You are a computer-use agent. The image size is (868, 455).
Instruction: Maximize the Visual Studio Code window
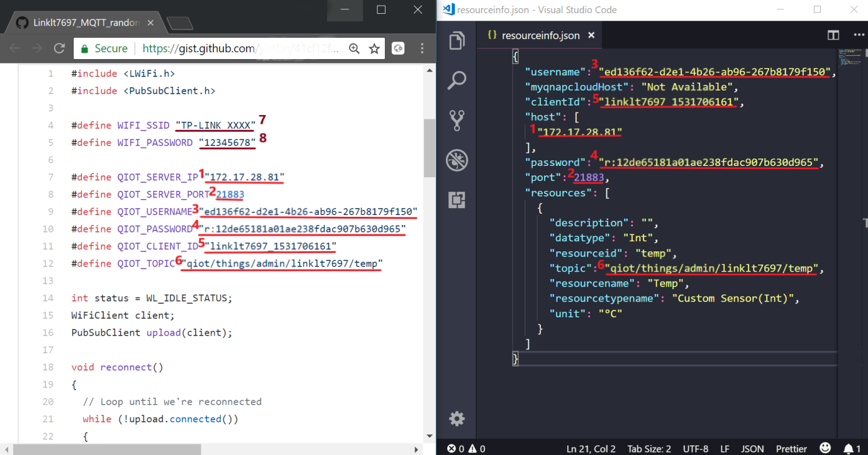pos(817,9)
